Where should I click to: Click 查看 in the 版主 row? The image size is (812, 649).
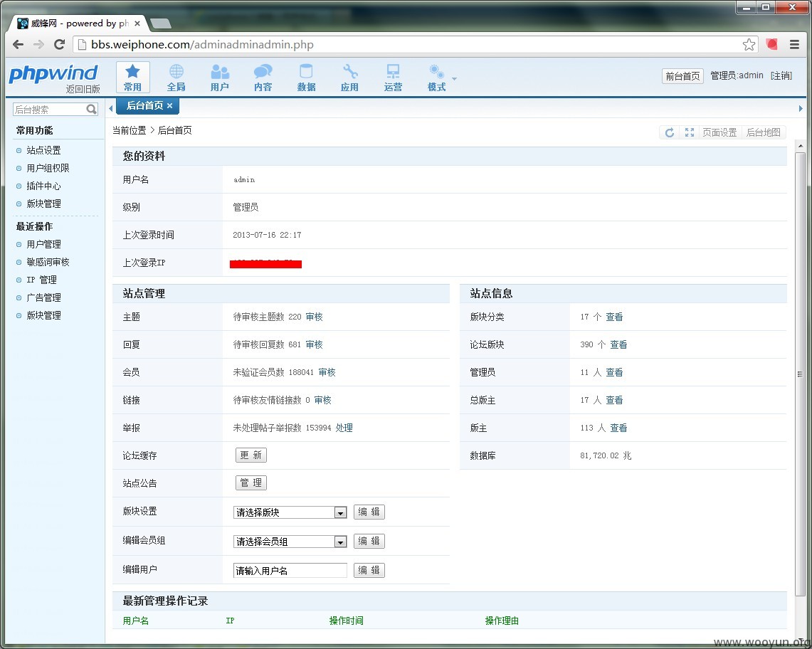coord(618,428)
